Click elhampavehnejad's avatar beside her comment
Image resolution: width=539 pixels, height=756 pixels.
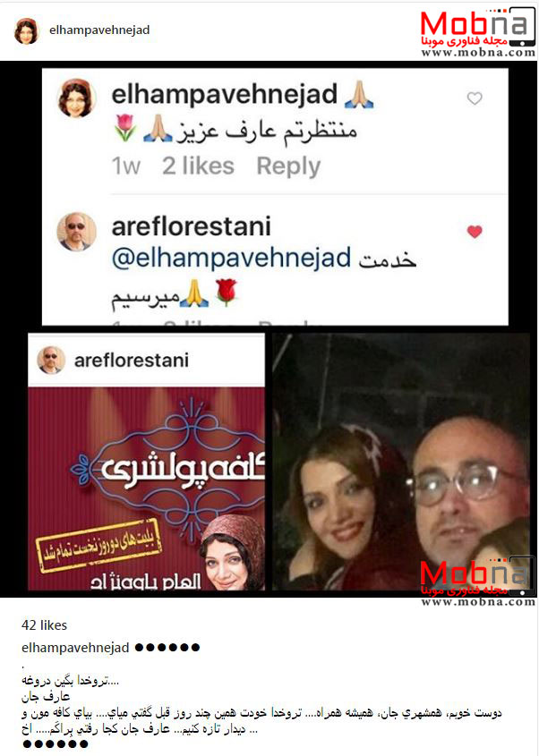(x=76, y=98)
